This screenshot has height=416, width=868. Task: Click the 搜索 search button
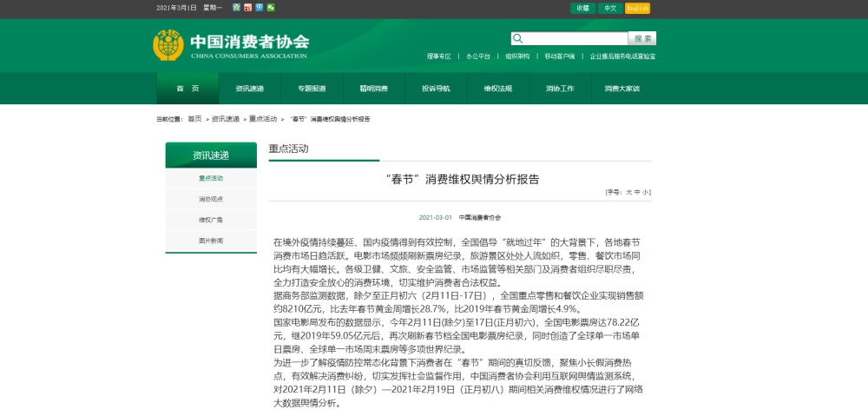(x=642, y=38)
